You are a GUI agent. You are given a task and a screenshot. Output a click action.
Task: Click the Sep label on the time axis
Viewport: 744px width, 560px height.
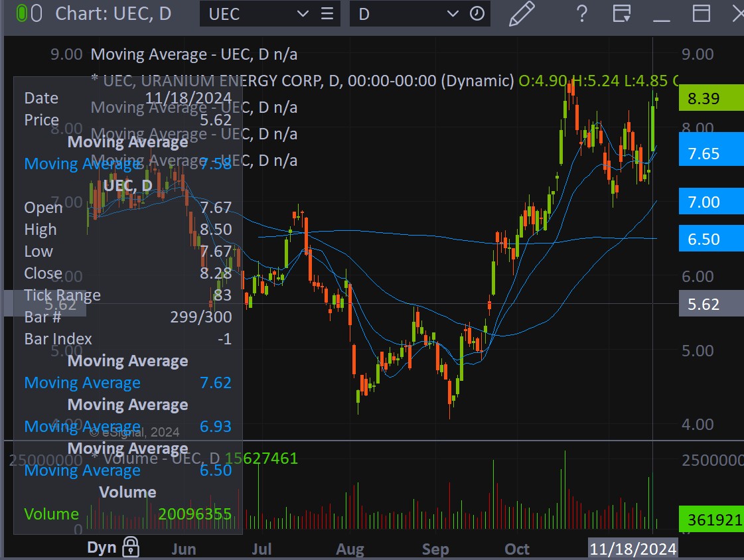(435, 549)
